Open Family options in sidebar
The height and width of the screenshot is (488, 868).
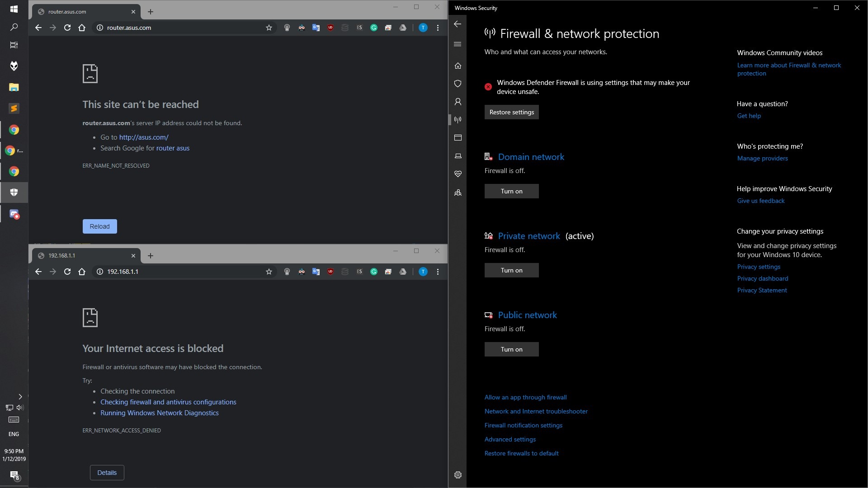(x=458, y=192)
